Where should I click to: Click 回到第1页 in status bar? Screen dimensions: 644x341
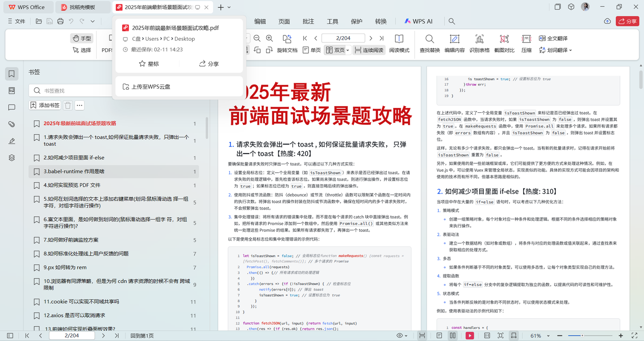[142, 335]
